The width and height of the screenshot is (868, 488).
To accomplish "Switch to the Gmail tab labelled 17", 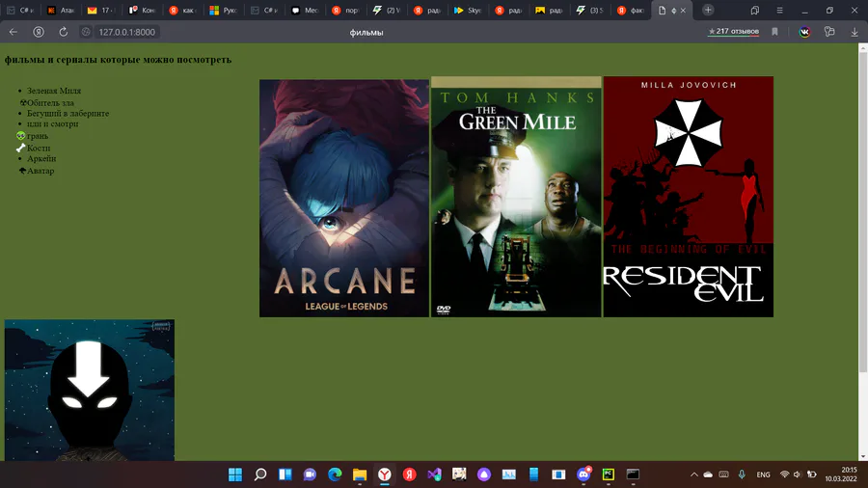I will point(101,10).
